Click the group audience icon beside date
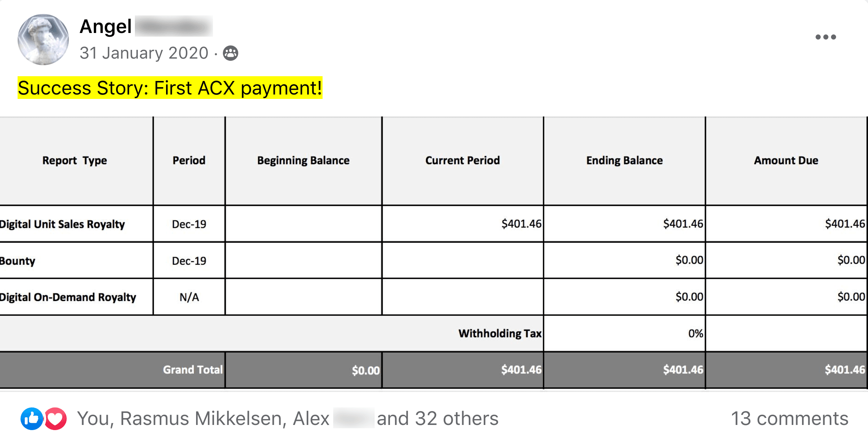The width and height of the screenshot is (868, 444). tap(231, 53)
